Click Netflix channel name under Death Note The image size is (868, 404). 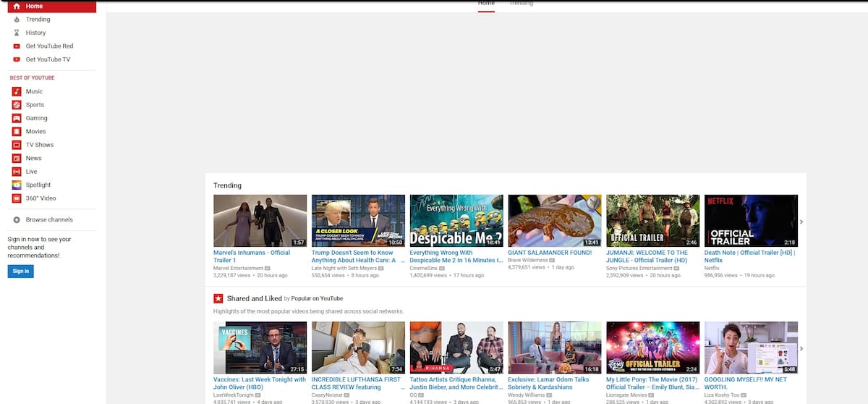pyautogui.click(x=712, y=268)
